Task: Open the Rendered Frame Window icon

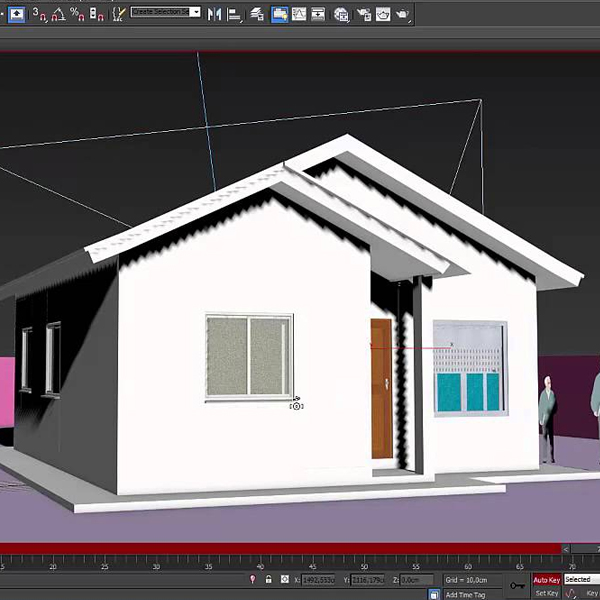Action: click(x=382, y=14)
